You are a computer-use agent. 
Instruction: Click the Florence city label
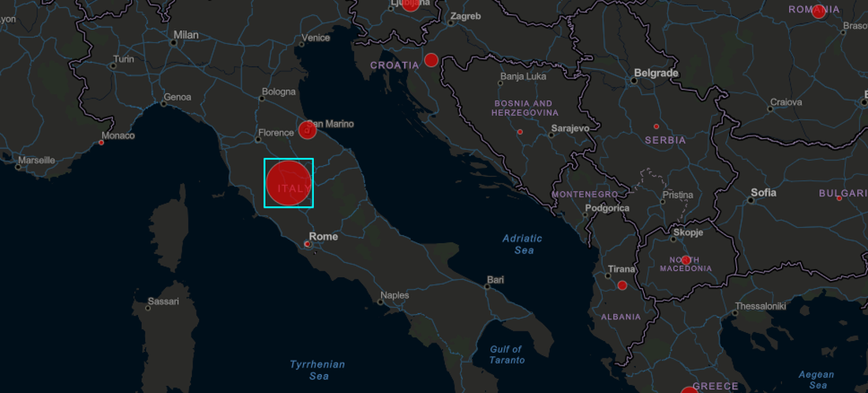pos(275,133)
